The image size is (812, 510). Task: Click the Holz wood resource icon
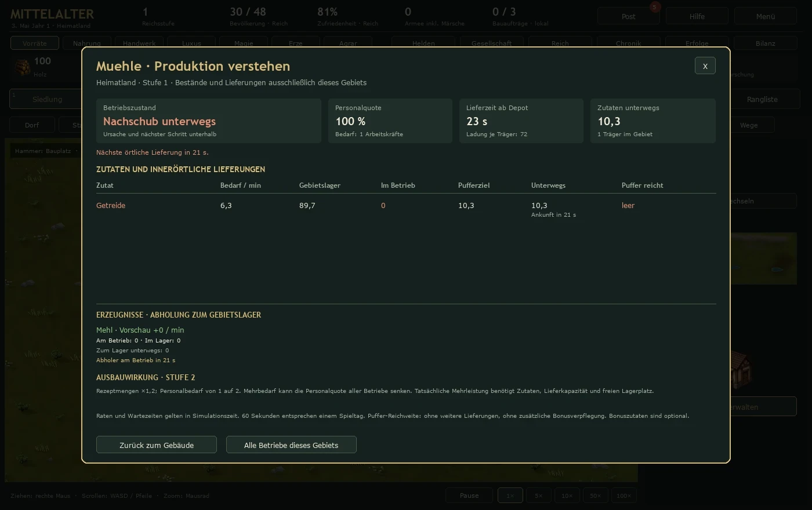pos(22,67)
